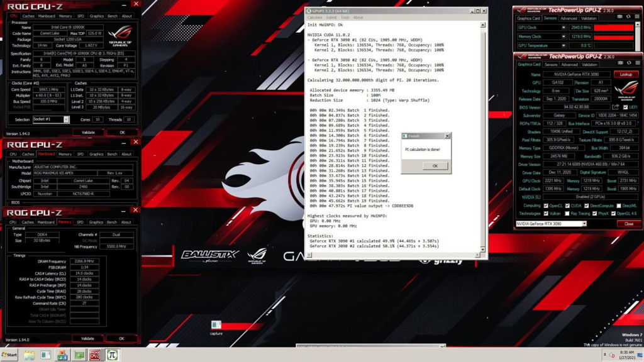Click the third taskbar program icon
644x362 pixels.
tap(62, 355)
